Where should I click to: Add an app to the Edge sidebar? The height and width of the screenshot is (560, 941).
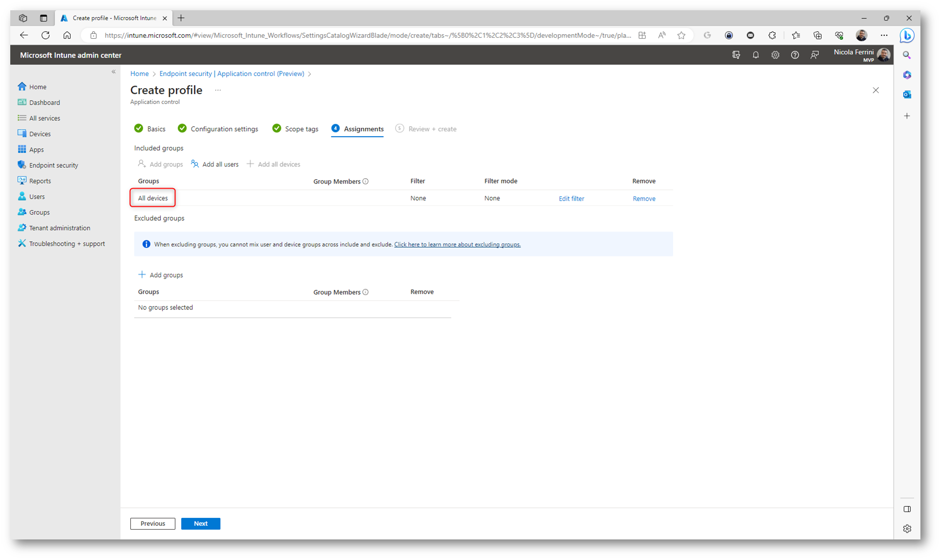click(x=907, y=116)
